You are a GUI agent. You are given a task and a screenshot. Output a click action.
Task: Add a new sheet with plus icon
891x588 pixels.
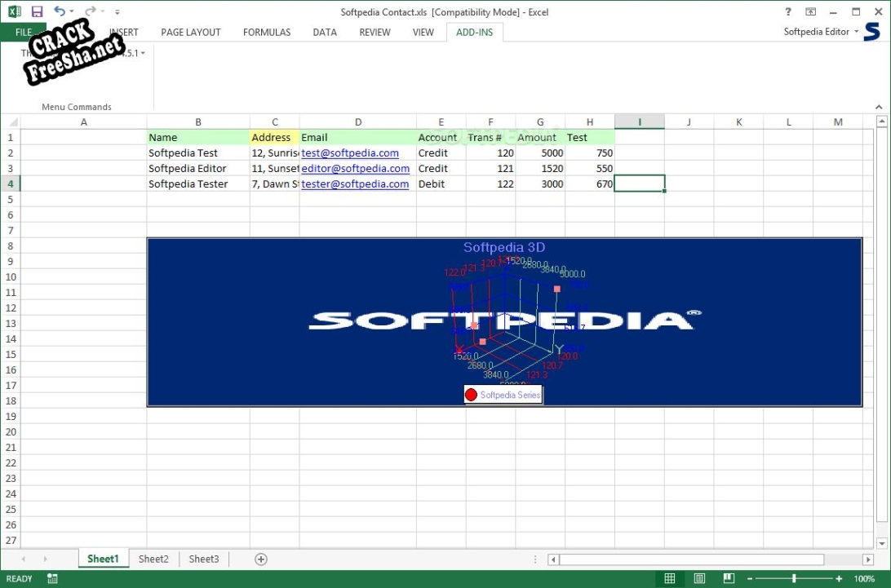(261, 559)
